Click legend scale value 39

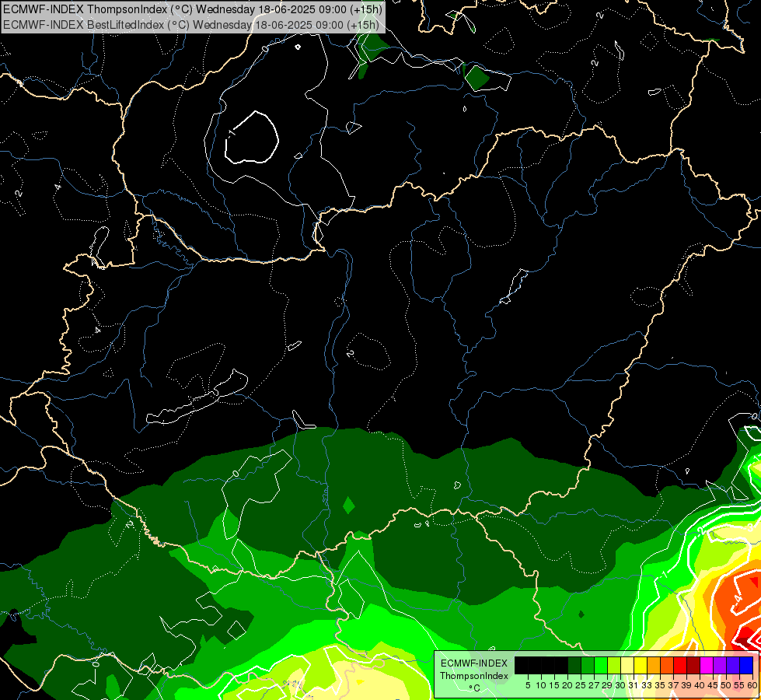(x=686, y=685)
